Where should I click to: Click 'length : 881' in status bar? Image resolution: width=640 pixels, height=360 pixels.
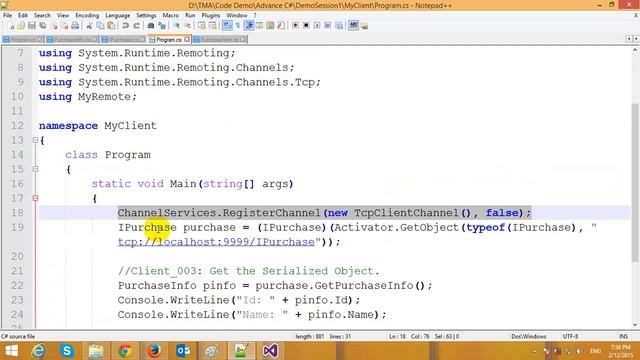pos(309,336)
